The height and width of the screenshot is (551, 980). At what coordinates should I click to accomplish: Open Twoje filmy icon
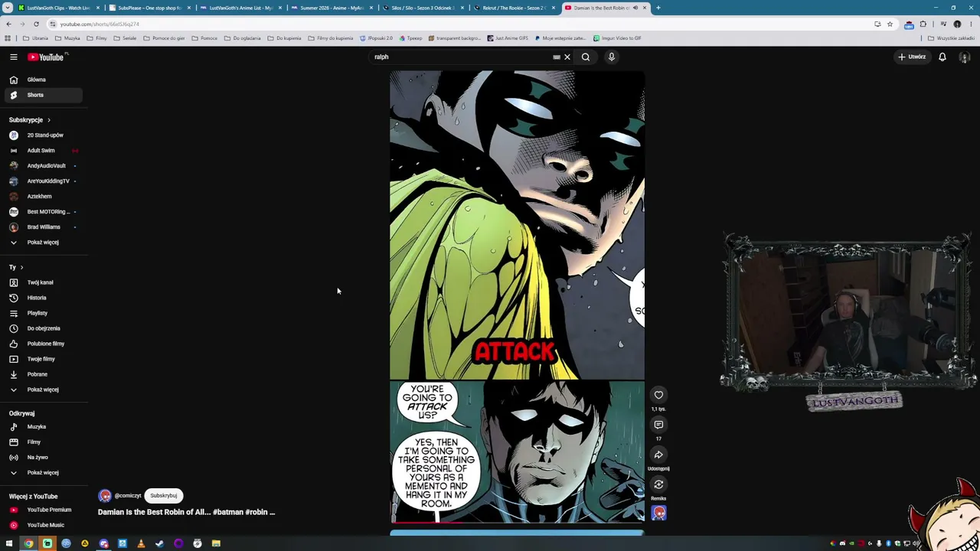tap(14, 359)
